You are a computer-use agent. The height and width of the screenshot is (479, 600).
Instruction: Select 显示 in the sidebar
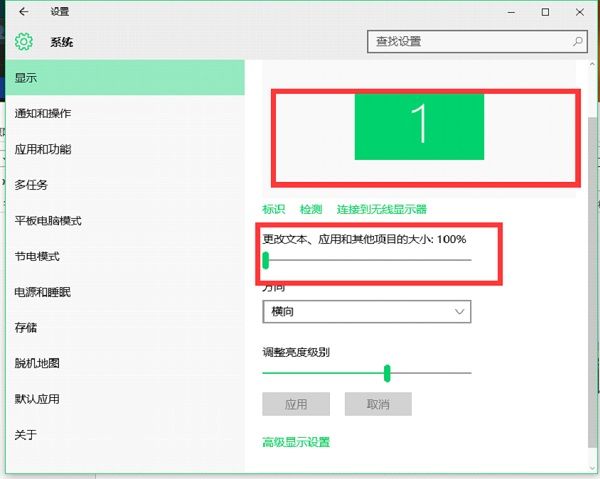(x=125, y=78)
